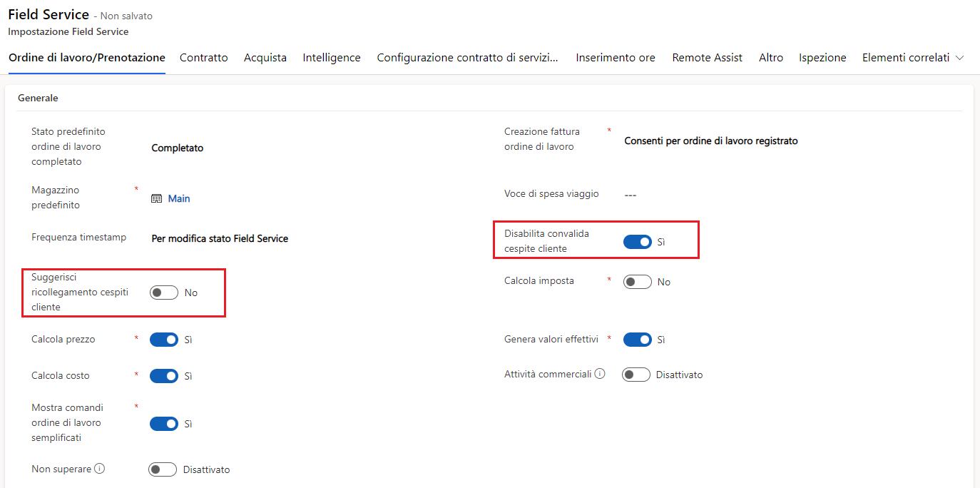Turn off the Calcola costo switch
Image resolution: width=980 pixels, height=488 pixels.
click(x=164, y=376)
